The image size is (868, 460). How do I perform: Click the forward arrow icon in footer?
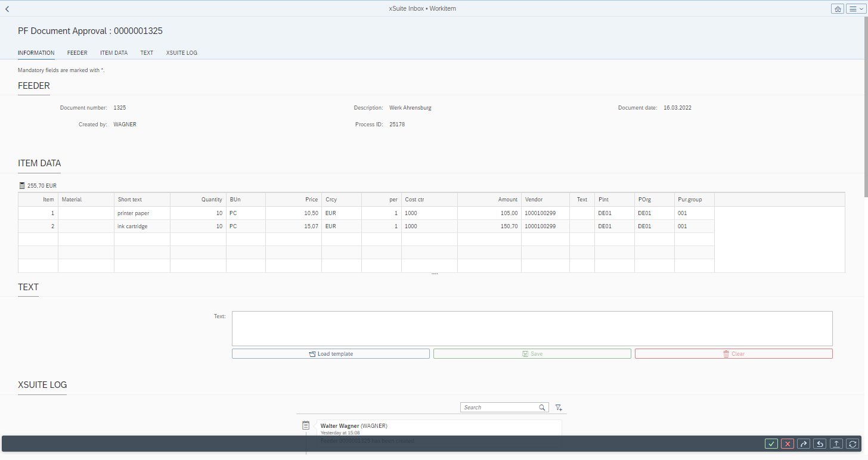(804, 444)
